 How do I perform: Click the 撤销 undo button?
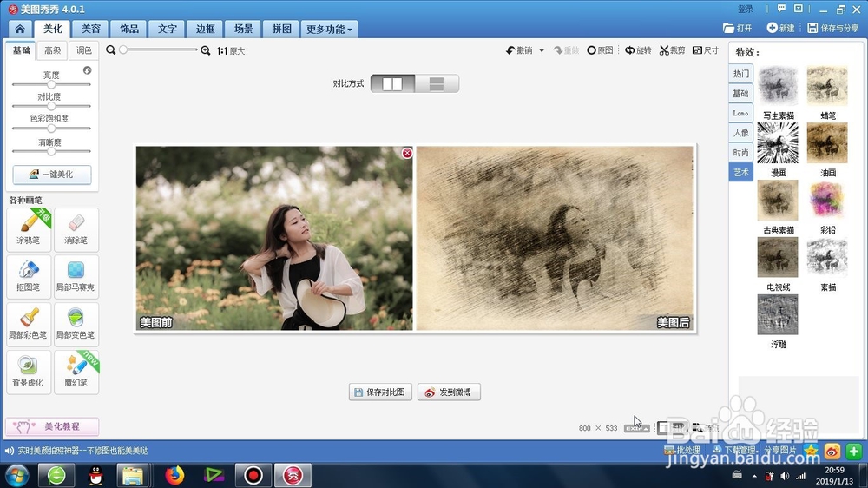click(519, 50)
